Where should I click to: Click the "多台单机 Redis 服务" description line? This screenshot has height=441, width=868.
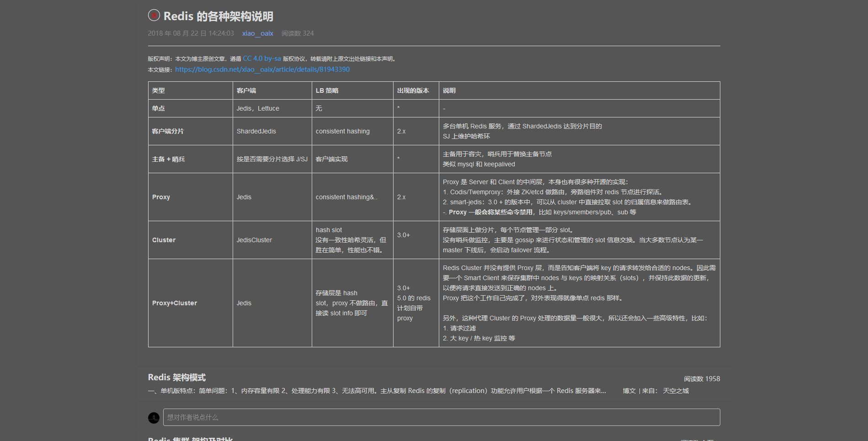pyautogui.click(x=522, y=126)
